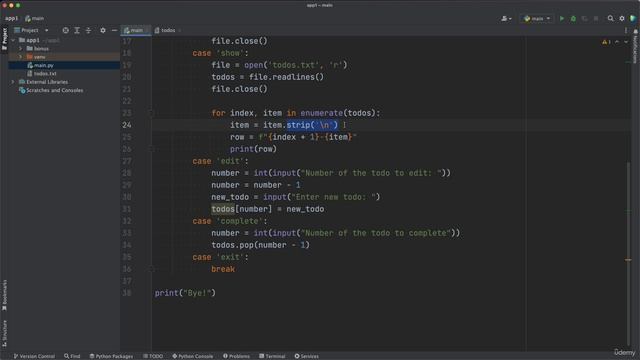Screen dimensions: 640x360
Task: Open the Problems tool window
Action: tap(236, 356)
